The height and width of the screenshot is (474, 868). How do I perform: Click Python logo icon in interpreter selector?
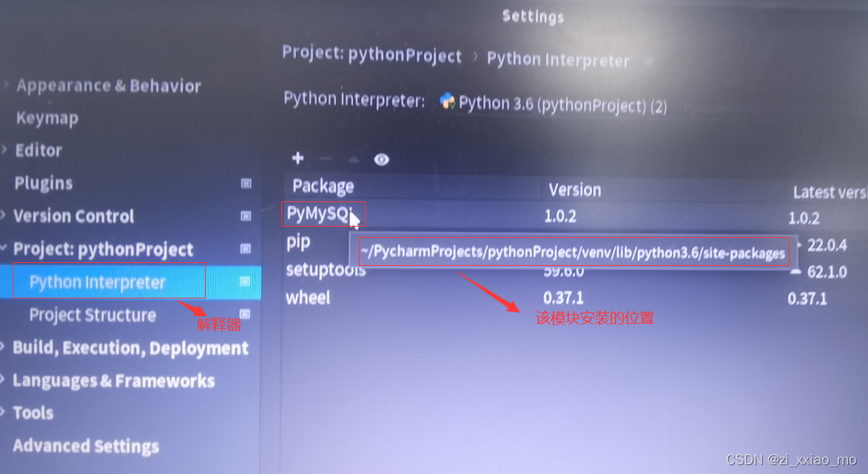[x=447, y=101]
